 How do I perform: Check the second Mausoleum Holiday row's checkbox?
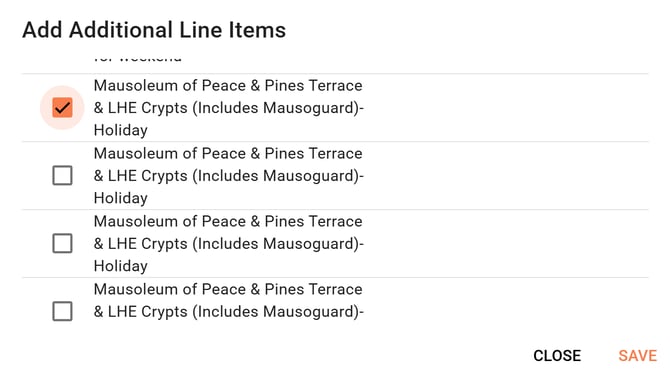[62, 175]
